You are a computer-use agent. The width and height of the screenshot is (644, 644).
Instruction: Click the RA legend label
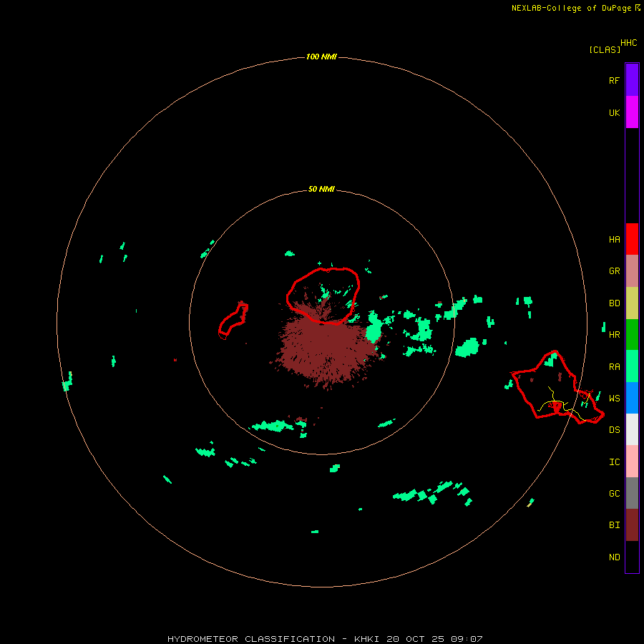(614, 367)
